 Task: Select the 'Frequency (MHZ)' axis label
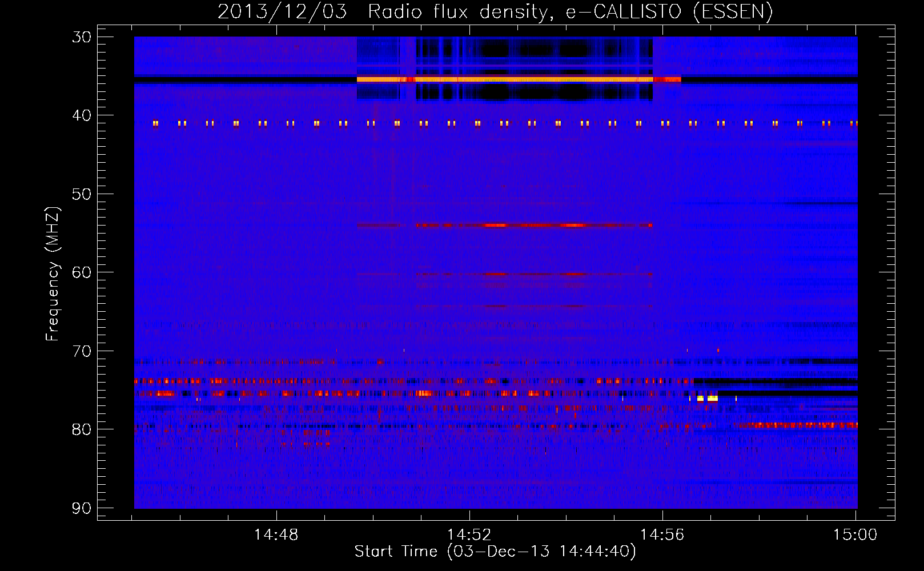[53, 274]
